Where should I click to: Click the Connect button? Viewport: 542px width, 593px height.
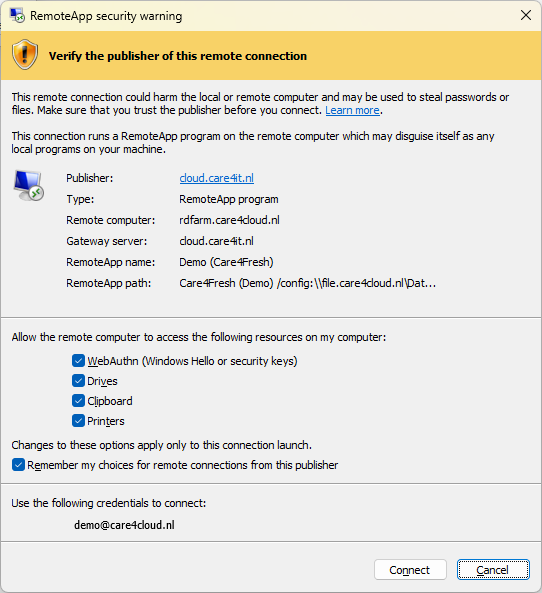(410, 570)
